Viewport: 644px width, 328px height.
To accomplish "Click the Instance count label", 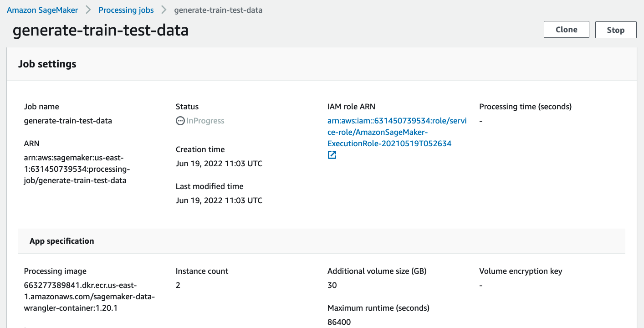I will coord(202,271).
